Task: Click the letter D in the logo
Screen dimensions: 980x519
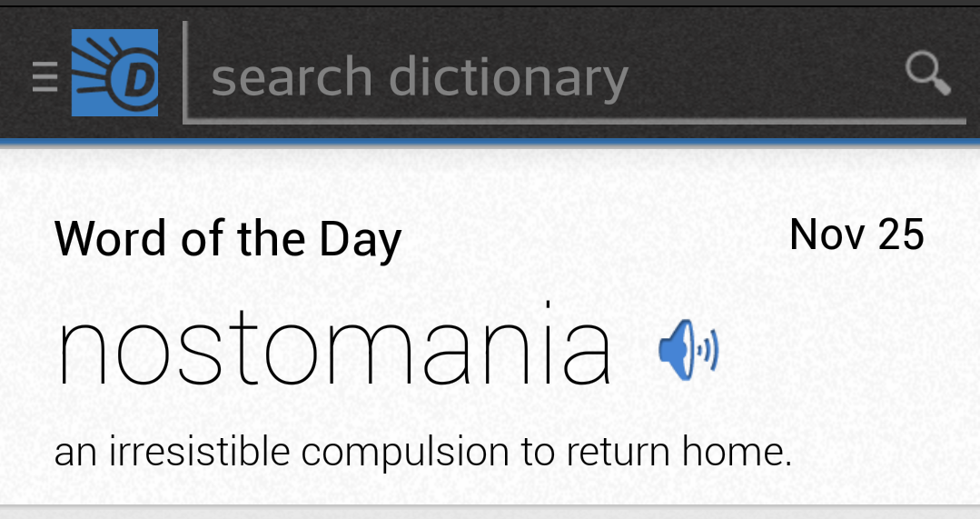Action: tap(138, 82)
